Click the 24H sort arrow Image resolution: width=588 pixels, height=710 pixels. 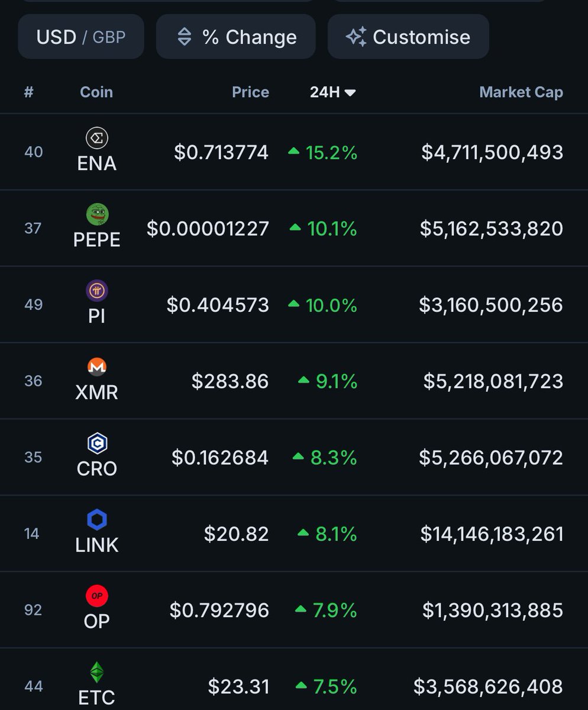[x=350, y=93]
